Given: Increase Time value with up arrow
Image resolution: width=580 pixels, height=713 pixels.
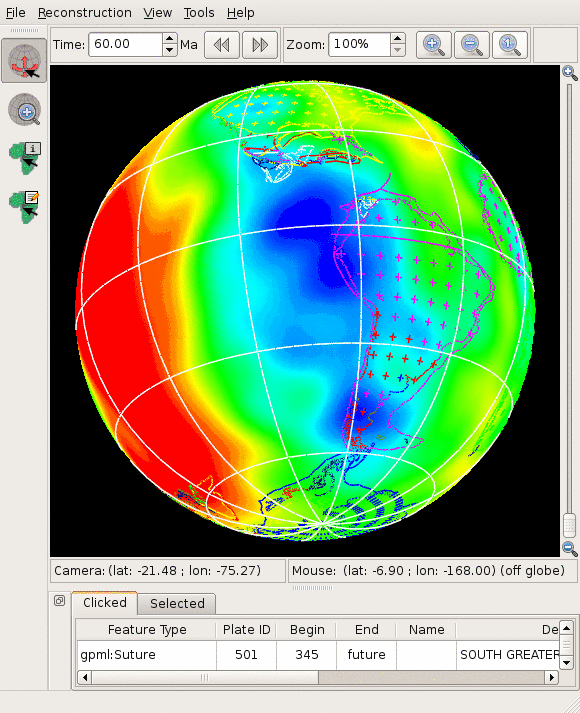Looking at the screenshot, I should pos(170,39).
